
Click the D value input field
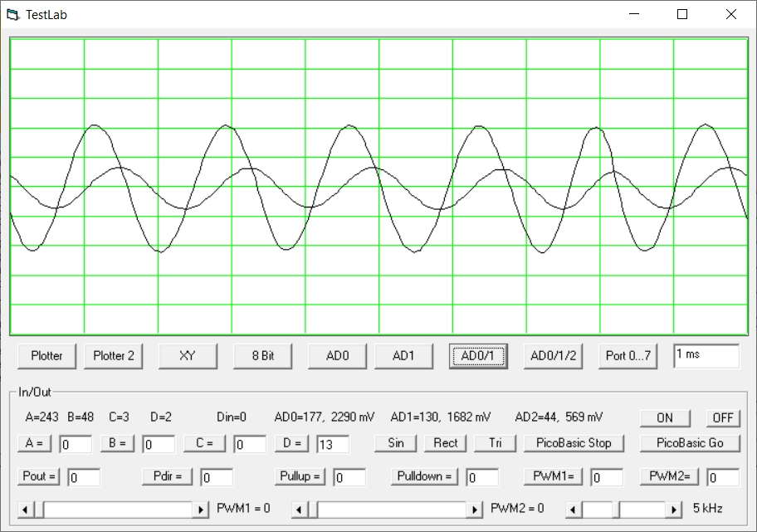(x=332, y=445)
